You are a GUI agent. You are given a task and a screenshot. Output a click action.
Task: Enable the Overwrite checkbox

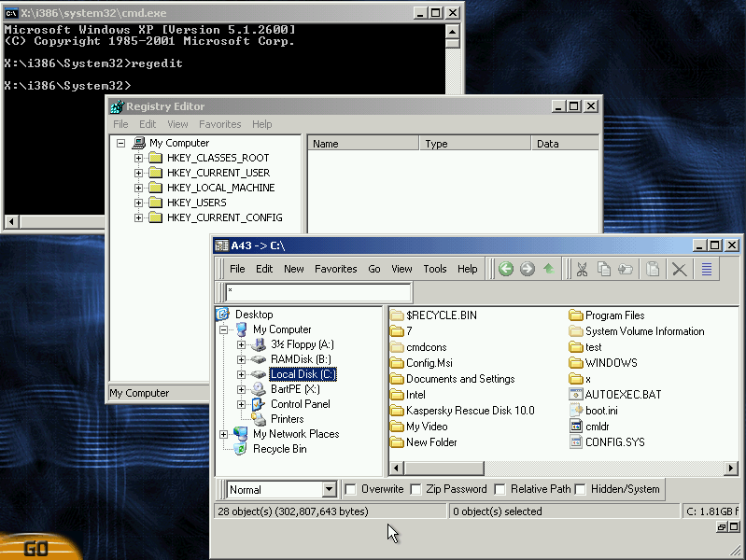tap(350, 489)
